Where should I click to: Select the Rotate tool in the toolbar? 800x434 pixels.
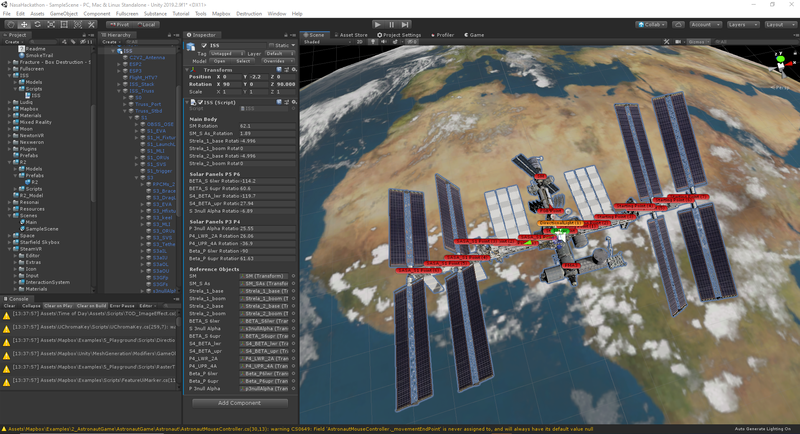pos(38,24)
